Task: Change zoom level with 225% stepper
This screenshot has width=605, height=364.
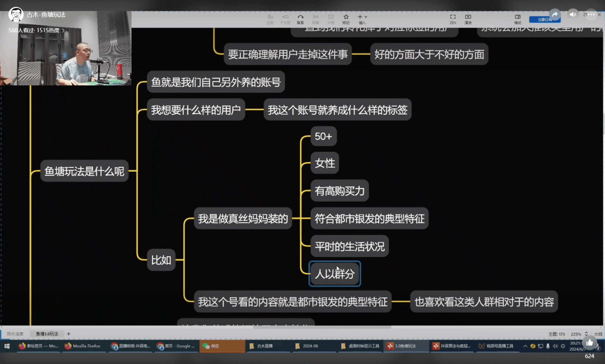Action: point(586,334)
